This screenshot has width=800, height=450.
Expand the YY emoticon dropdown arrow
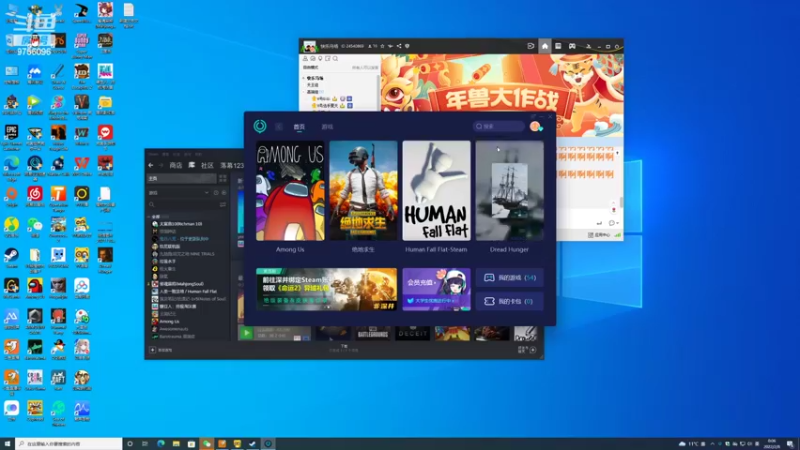[617, 223]
